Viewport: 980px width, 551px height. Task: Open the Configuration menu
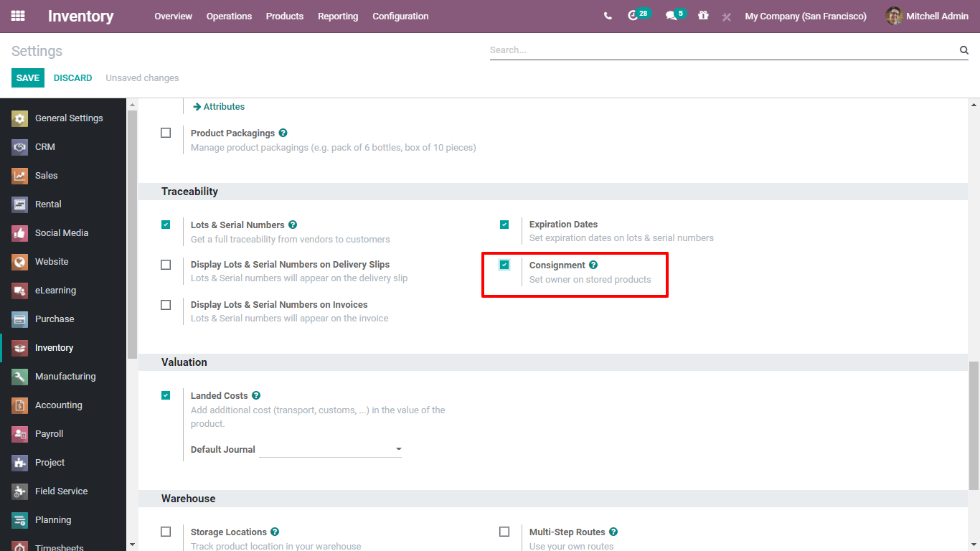point(400,16)
